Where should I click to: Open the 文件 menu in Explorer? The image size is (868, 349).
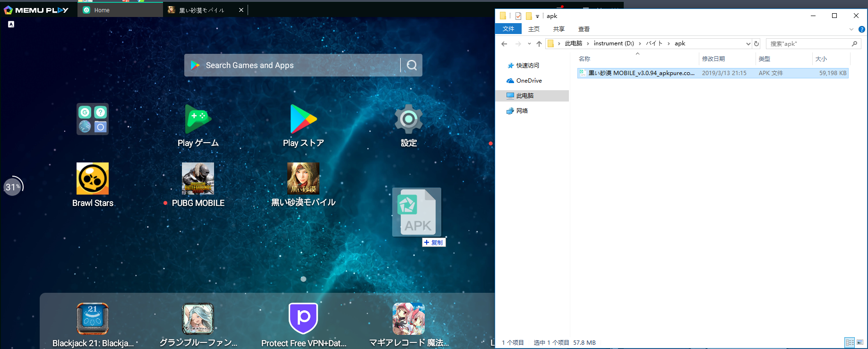508,29
